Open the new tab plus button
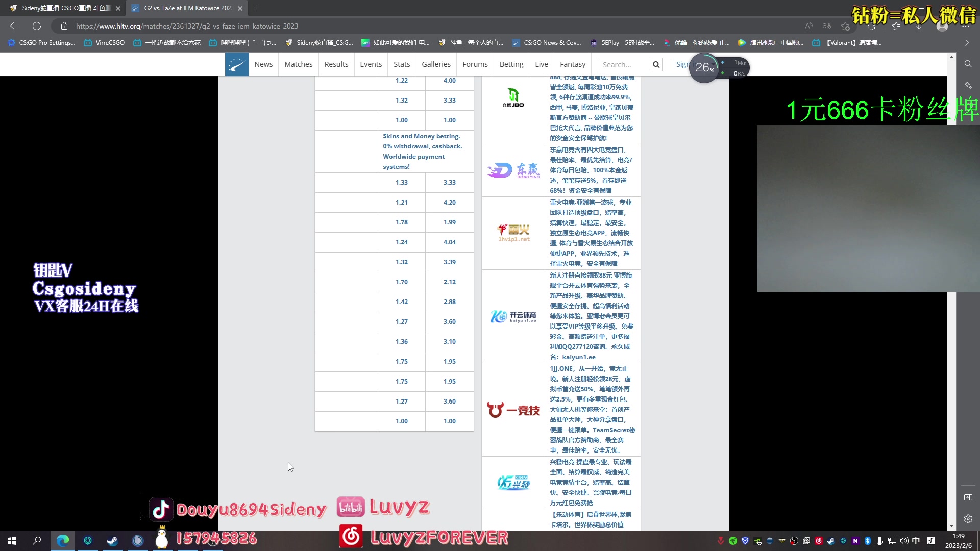Viewport: 980px width, 551px height. (257, 8)
